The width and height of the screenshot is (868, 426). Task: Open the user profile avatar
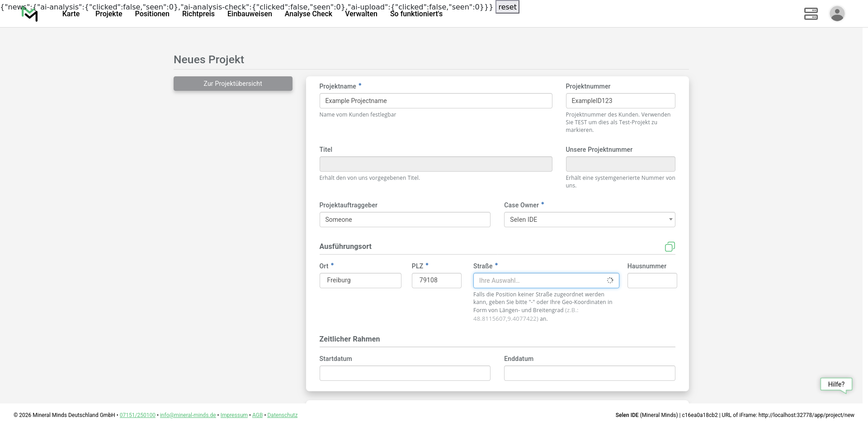(837, 14)
